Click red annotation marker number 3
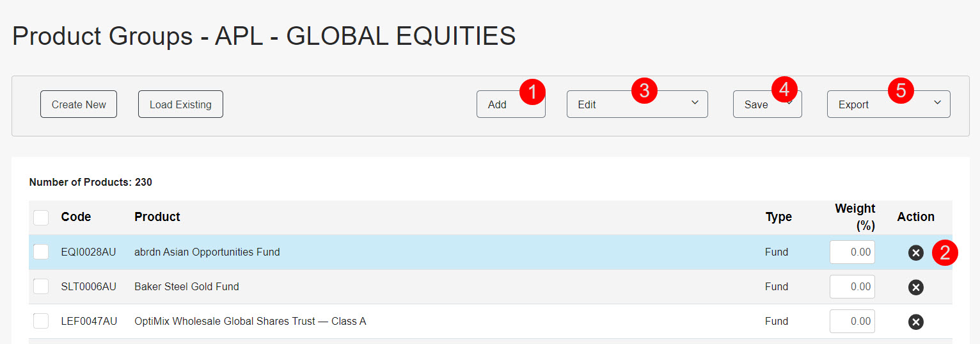The image size is (980, 344). [644, 91]
